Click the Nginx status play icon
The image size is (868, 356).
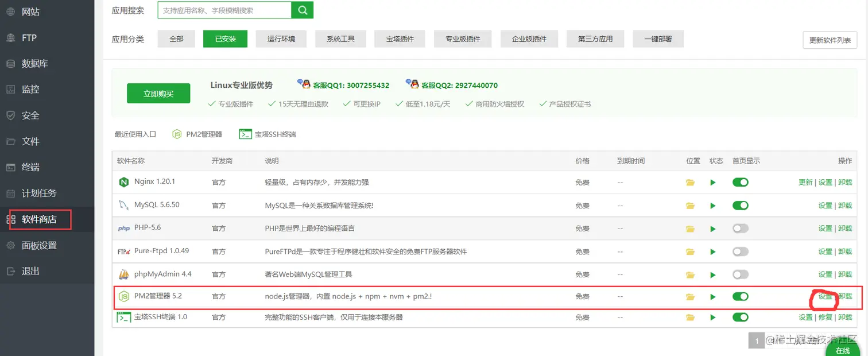click(713, 183)
